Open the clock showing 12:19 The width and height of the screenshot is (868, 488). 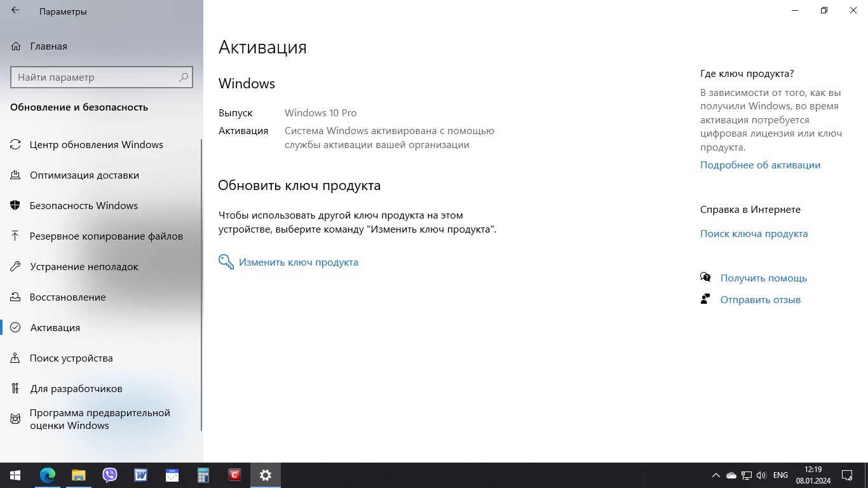point(813,475)
